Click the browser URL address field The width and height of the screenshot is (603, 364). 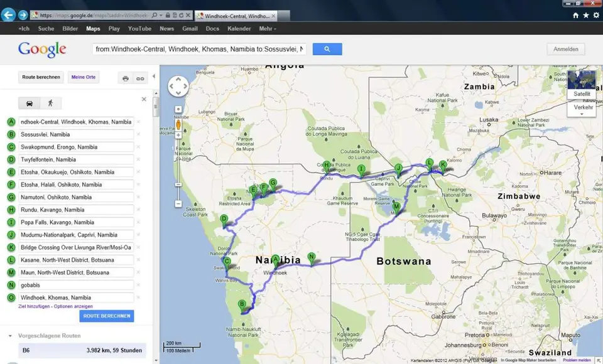point(94,15)
